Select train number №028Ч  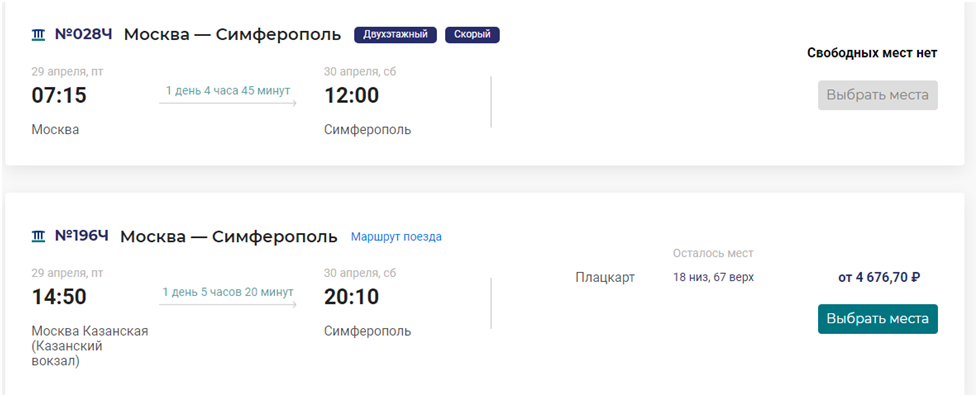pos(84,34)
